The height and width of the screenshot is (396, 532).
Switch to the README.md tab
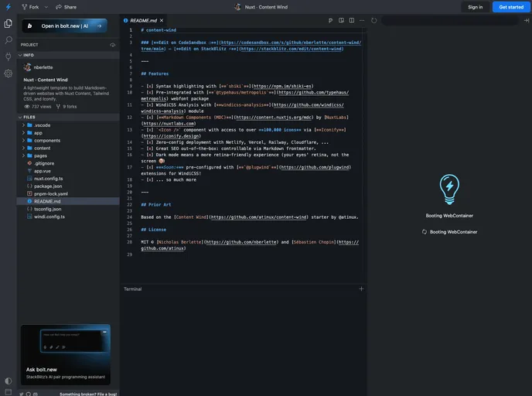(x=143, y=20)
